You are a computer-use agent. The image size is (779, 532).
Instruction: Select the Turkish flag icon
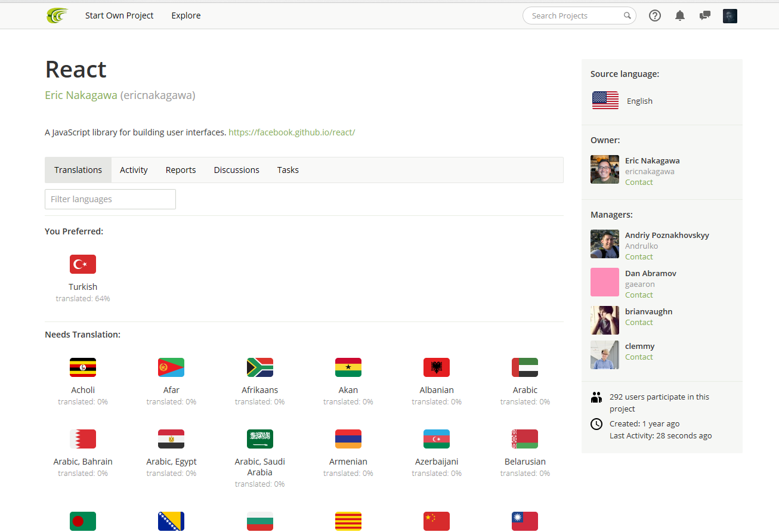click(x=83, y=264)
